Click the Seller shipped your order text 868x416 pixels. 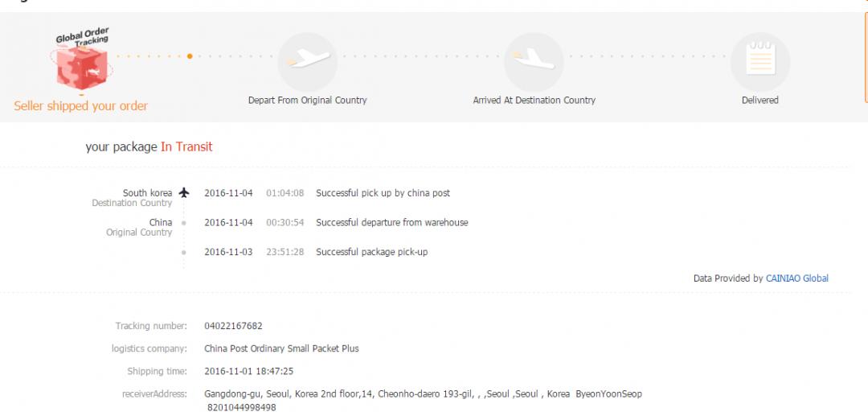[x=80, y=106]
